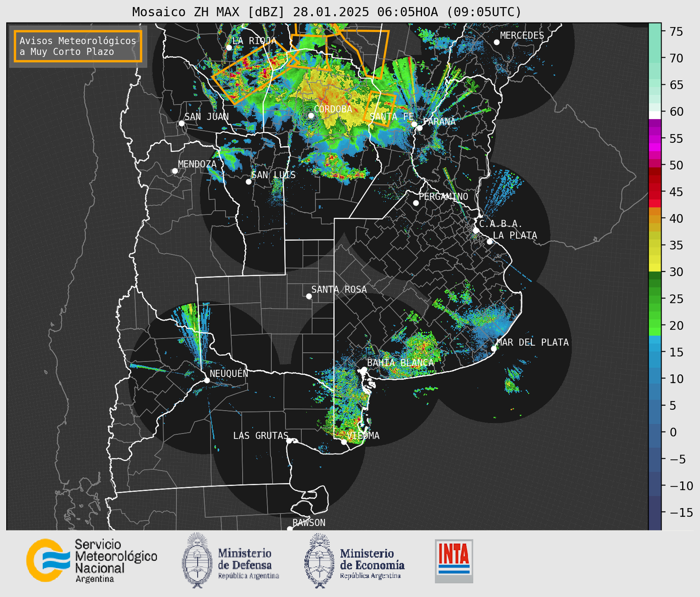Click the 45 dBZ red colorbar band

pyautogui.click(x=654, y=192)
